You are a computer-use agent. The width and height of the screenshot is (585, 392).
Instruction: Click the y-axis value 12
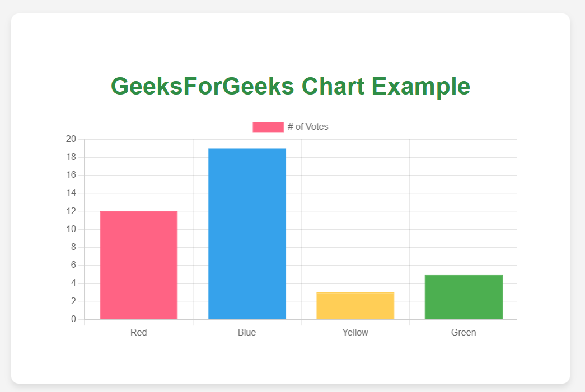71,211
